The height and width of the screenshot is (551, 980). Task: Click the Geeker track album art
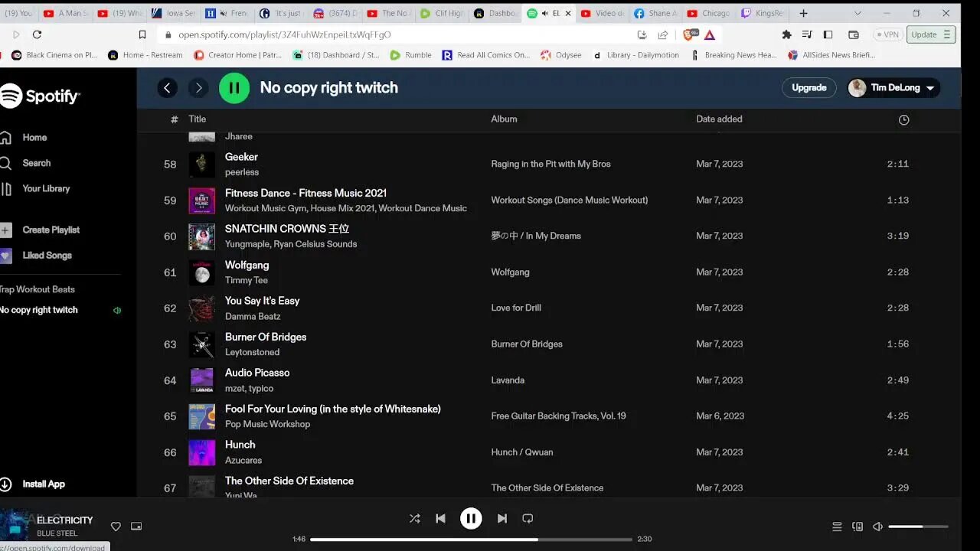tap(202, 165)
